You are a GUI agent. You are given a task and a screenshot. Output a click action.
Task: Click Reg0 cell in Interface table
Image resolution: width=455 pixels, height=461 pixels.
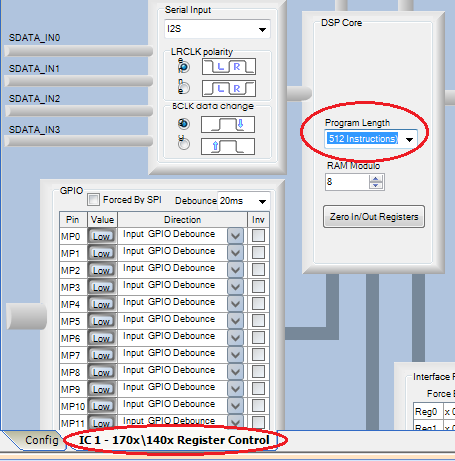pyautogui.click(x=428, y=412)
